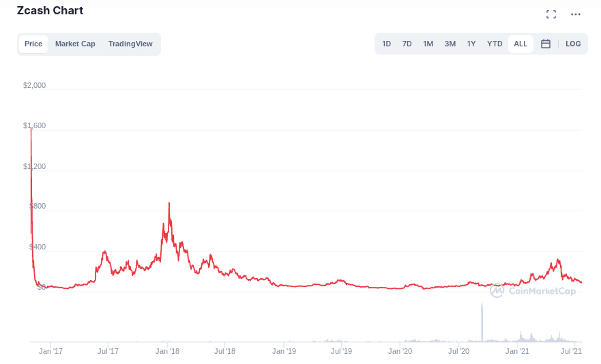Click the Jul '21 x-axis label
The height and width of the screenshot is (364, 601).
(572, 351)
